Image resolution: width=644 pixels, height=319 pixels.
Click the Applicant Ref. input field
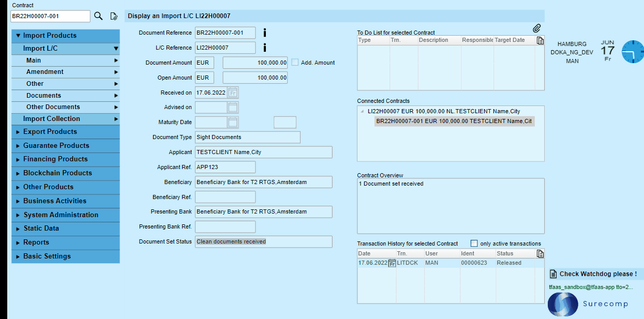225,167
